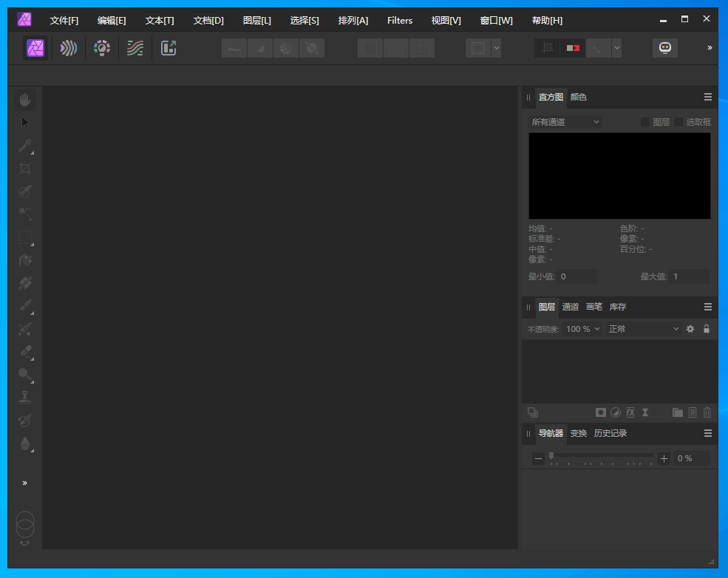
Task: Select the Move tool arrow
Action: [25, 123]
